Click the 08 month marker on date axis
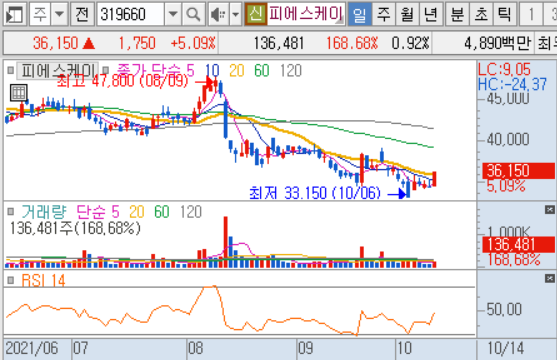 [195, 348]
